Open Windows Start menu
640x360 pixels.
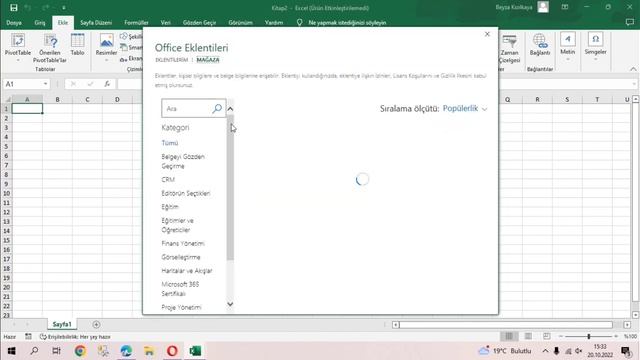coord(11,351)
